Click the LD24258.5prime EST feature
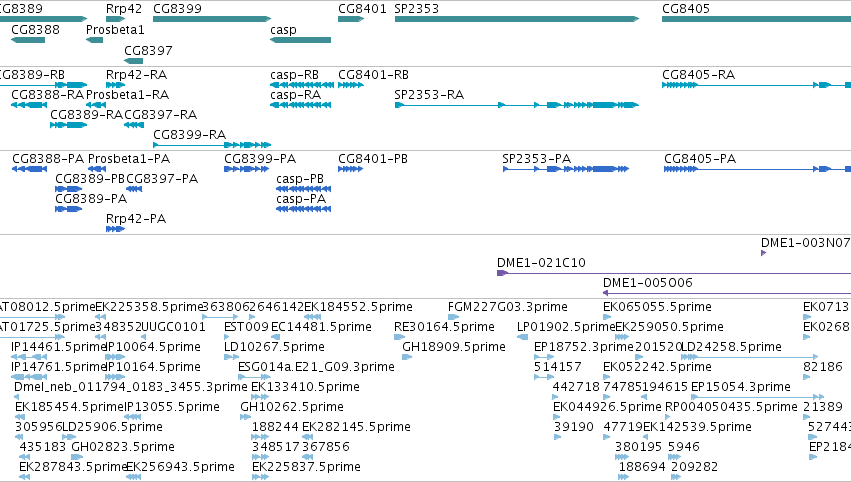The image size is (851, 482). click(749, 357)
